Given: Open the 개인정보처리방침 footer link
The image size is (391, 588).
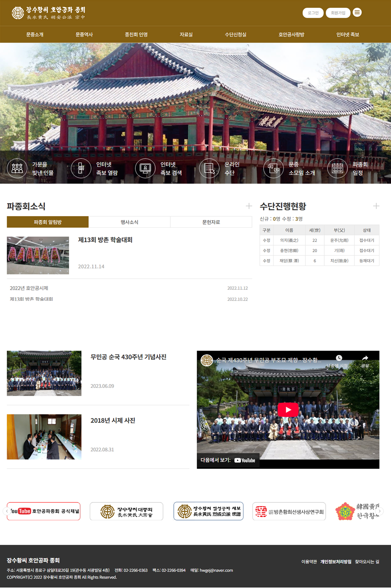Looking at the screenshot, I should pos(335,562).
